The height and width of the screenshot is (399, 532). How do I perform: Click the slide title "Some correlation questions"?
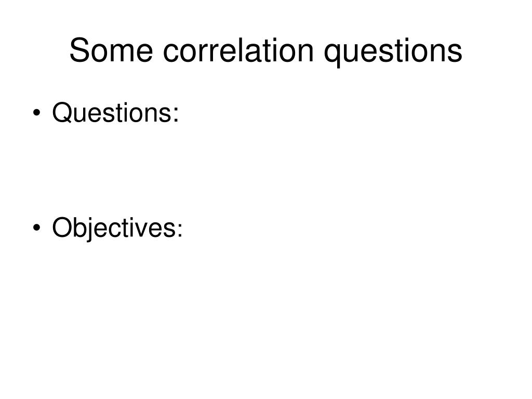[x=265, y=51]
